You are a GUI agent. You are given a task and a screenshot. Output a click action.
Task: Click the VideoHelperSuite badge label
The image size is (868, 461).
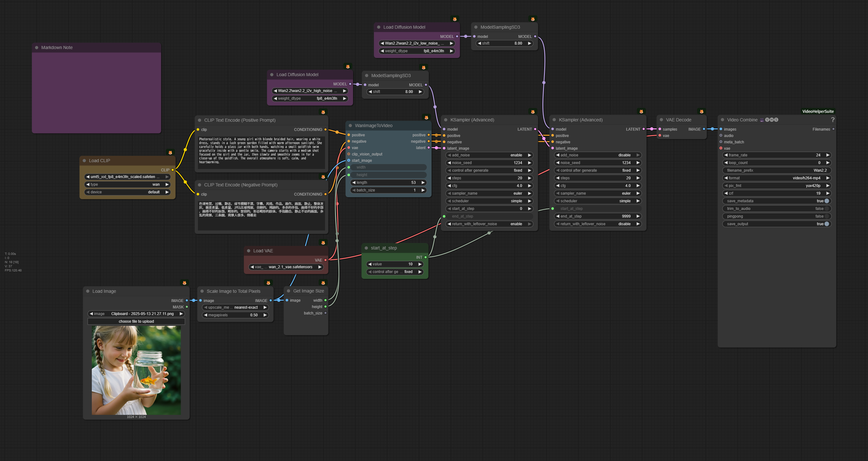(817, 111)
